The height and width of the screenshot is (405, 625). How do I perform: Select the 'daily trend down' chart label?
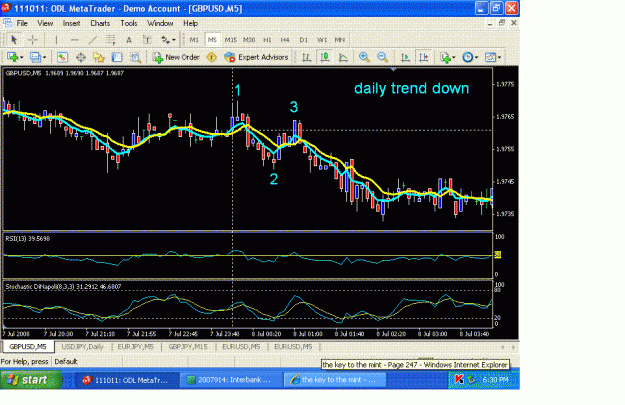point(411,88)
